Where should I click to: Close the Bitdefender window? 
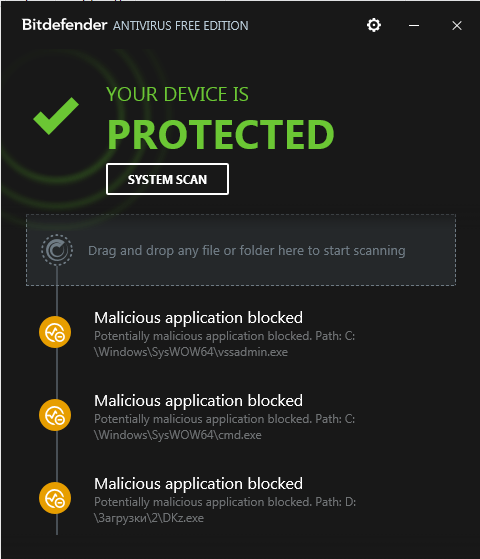point(457,25)
